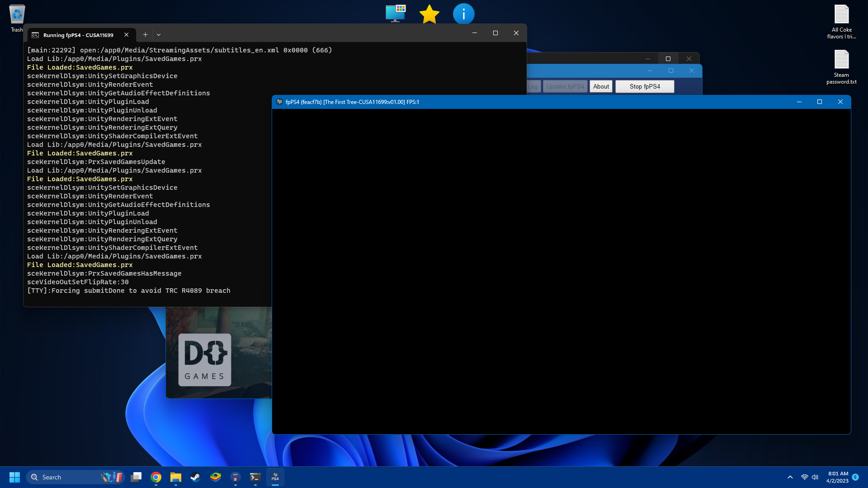Open the blue info circle desktop icon
Viewport: 868px width, 488px height.
pos(463,14)
